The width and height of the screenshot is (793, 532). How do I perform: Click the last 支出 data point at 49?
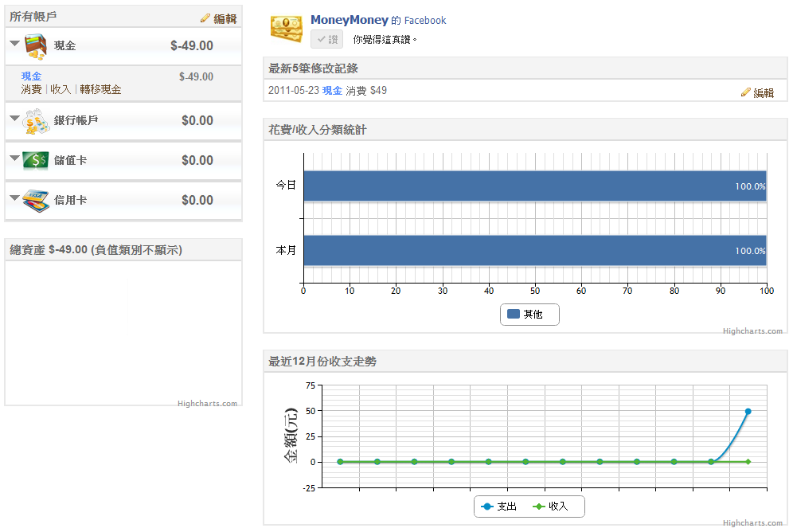(748, 412)
